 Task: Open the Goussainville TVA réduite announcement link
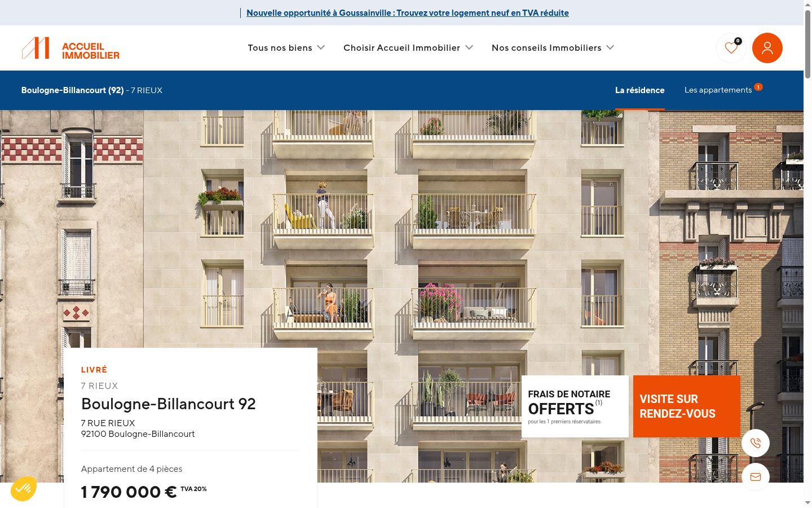(407, 13)
